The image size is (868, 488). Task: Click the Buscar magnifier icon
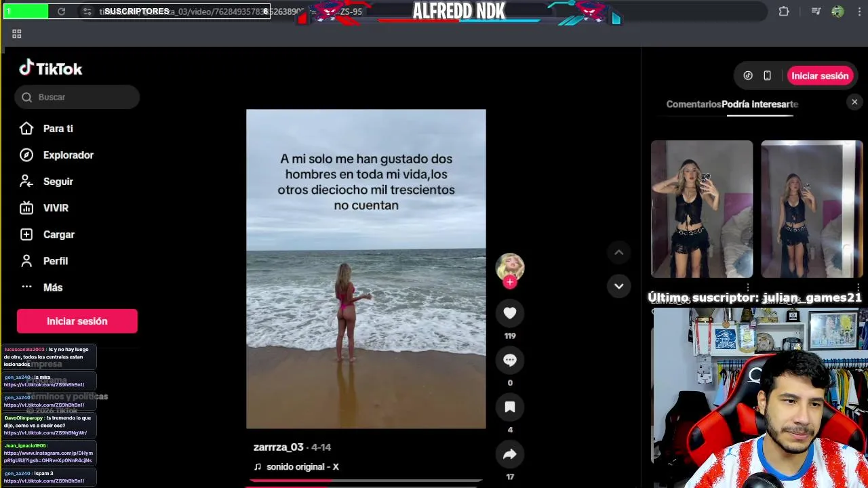[26, 97]
